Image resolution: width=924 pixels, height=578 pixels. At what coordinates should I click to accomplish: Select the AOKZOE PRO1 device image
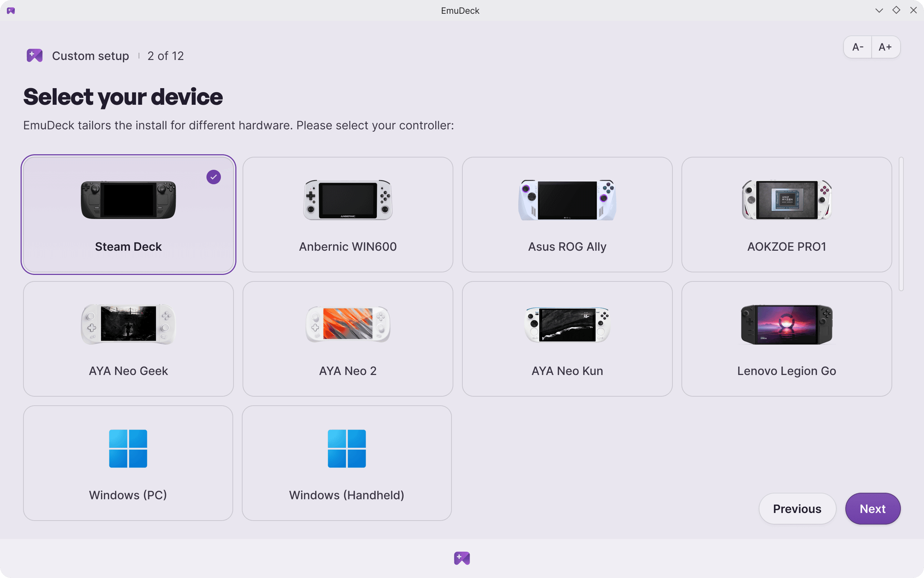tap(786, 199)
